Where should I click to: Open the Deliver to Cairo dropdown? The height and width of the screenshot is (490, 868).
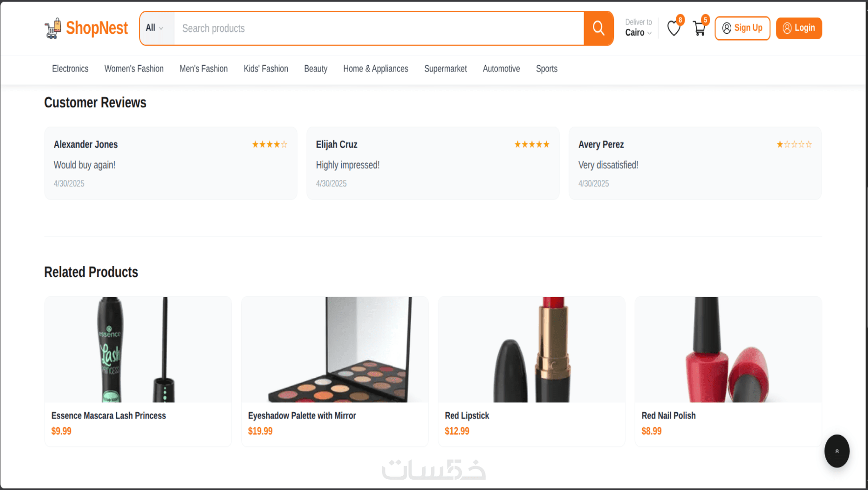tap(638, 28)
